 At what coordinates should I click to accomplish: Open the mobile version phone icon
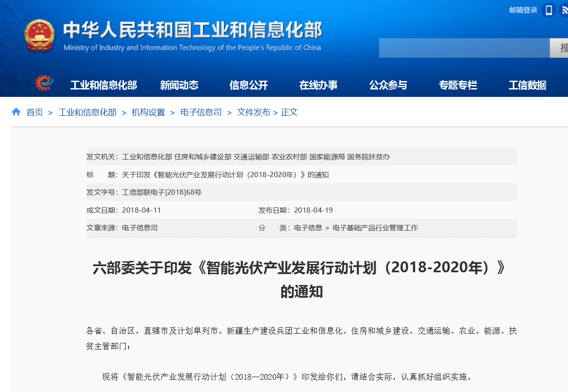click(x=549, y=10)
